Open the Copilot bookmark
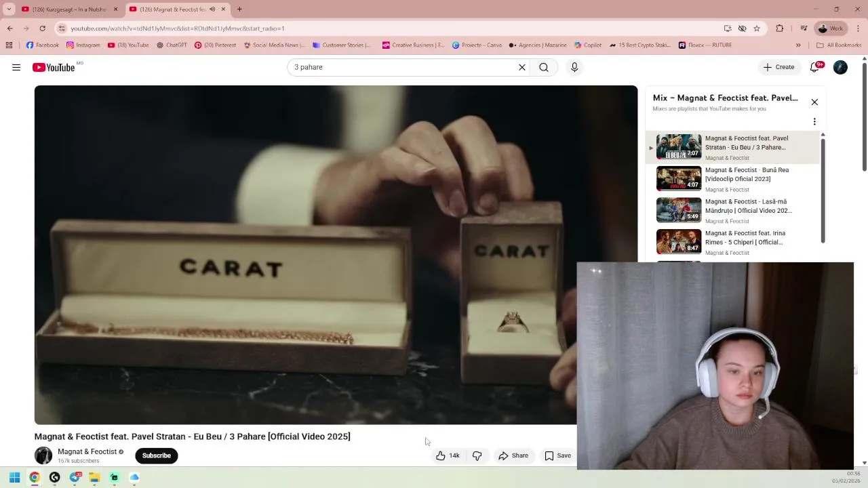 (x=587, y=45)
